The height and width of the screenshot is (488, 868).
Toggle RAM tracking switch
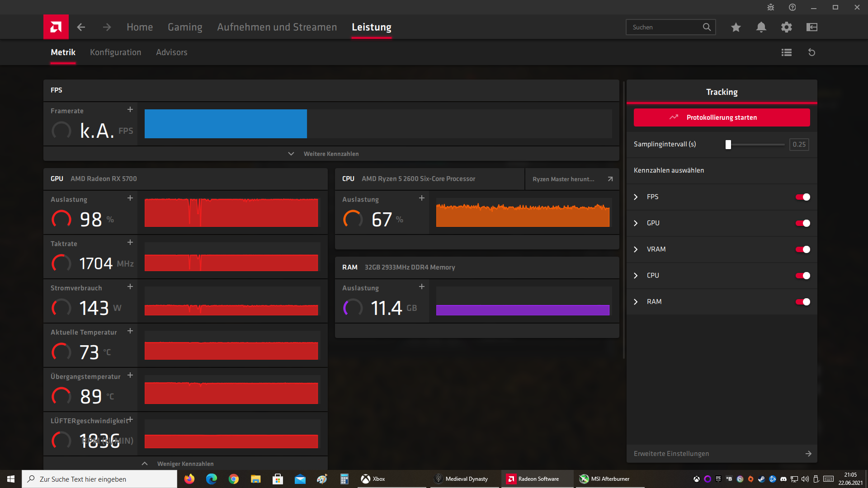click(803, 302)
